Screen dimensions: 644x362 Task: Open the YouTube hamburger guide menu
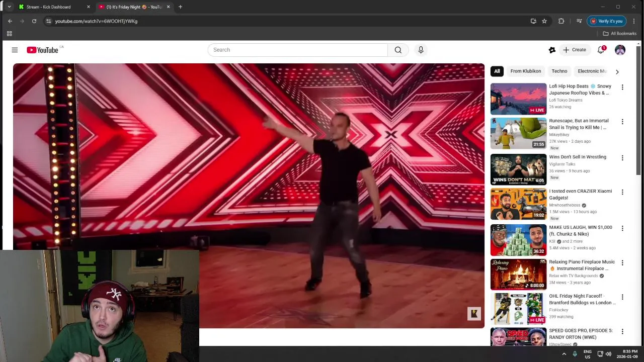coord(15,50)
